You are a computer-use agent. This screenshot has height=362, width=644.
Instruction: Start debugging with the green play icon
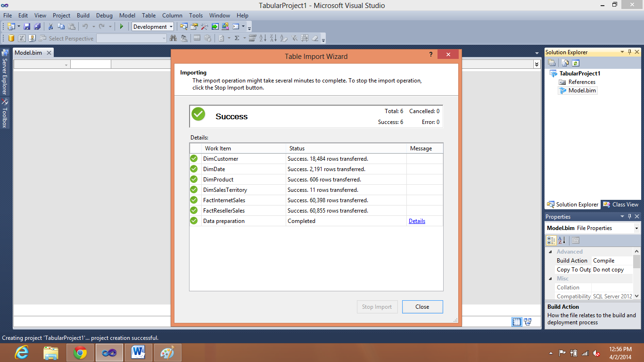pyautogui.click(x=122, y=26)
